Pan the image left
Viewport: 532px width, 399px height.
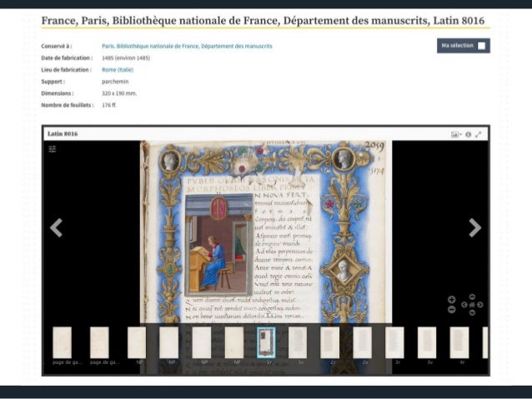(464, 305)
